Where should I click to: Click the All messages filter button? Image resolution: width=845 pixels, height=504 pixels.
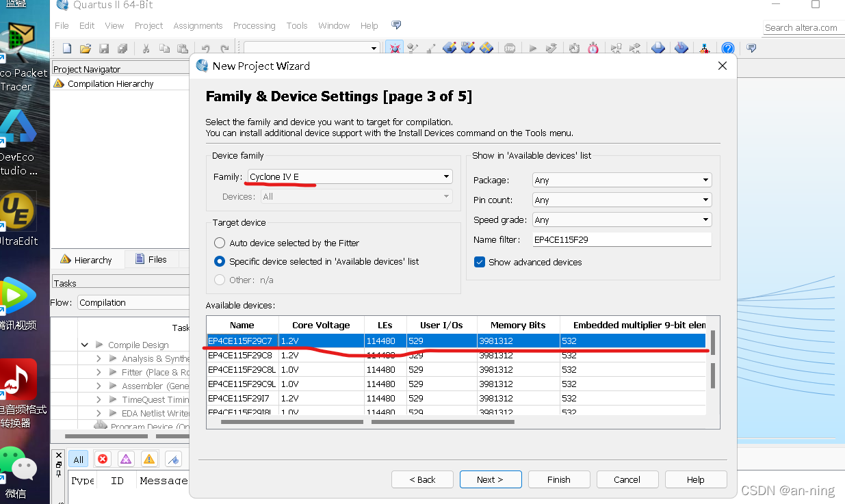click(79, 459)
